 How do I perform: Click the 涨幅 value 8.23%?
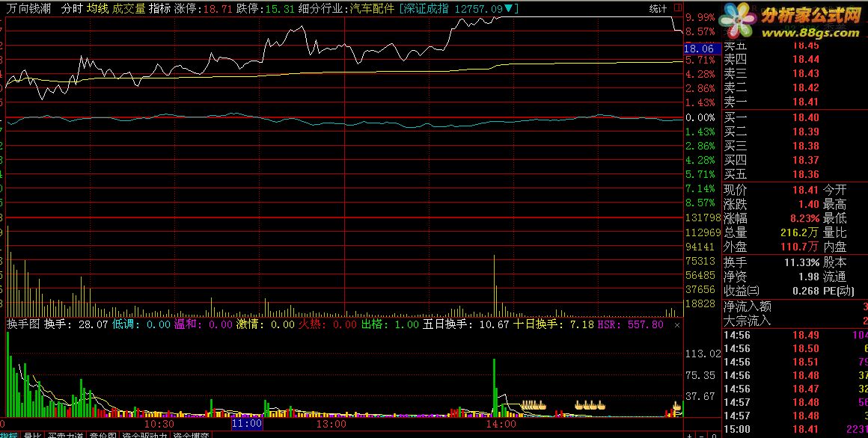[805, 218]
